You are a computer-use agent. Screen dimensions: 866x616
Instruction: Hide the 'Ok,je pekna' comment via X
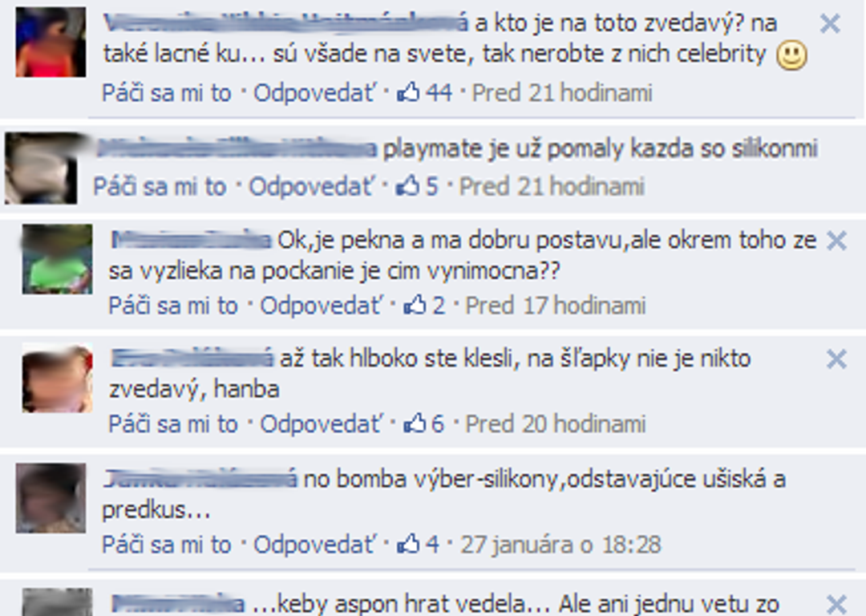click(x=836, y=241)
